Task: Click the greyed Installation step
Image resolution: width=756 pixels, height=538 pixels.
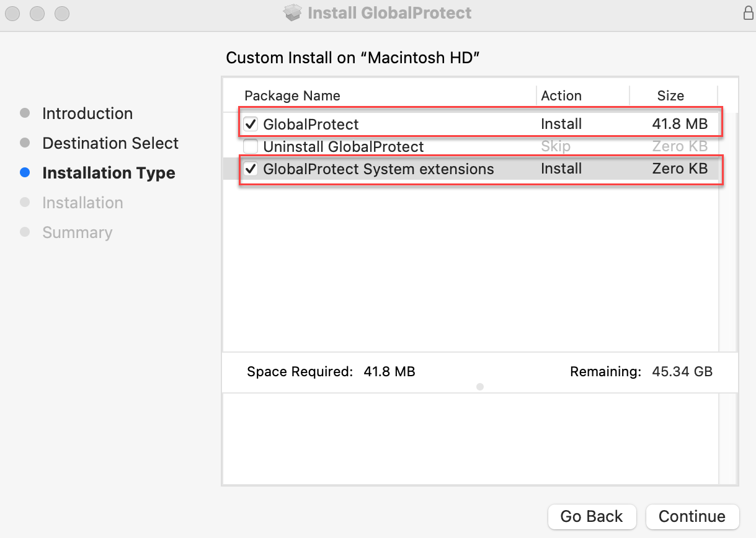Action: (82, 203)
